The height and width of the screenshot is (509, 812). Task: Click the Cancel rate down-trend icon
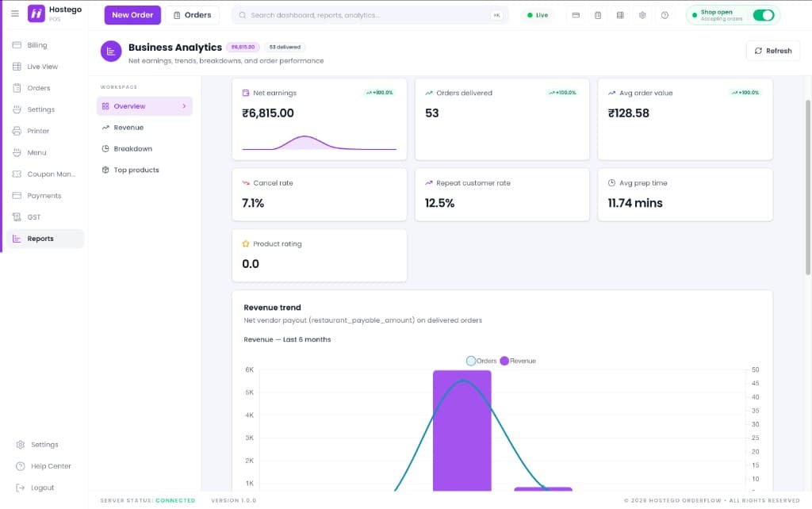(x=246, y=183)
